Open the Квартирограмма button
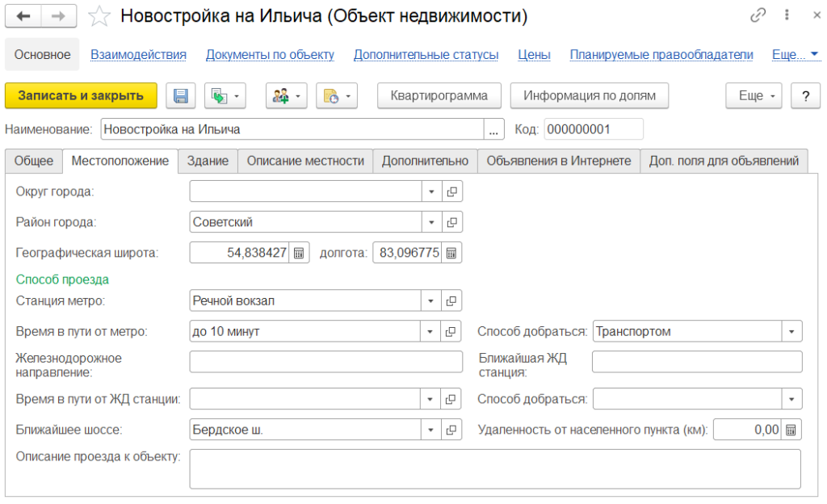The height and width of the screenshot is (504, 827). coord(439,96)
